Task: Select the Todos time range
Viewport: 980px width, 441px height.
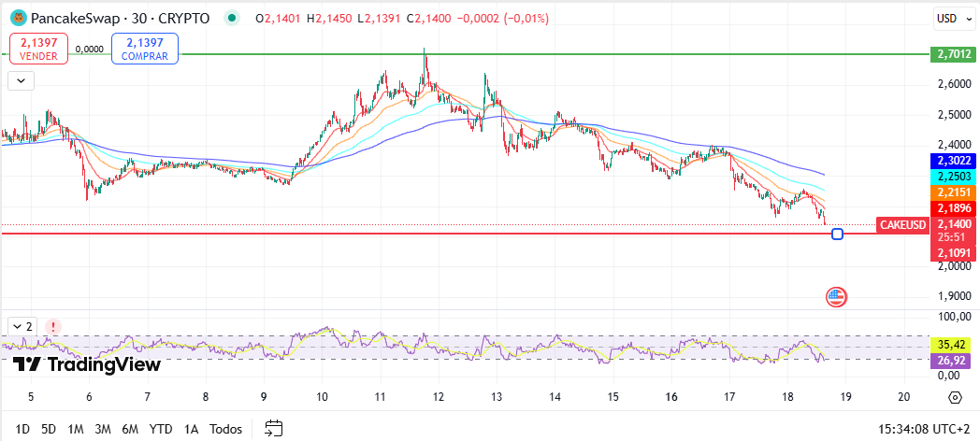Action: tap(225, 429)
